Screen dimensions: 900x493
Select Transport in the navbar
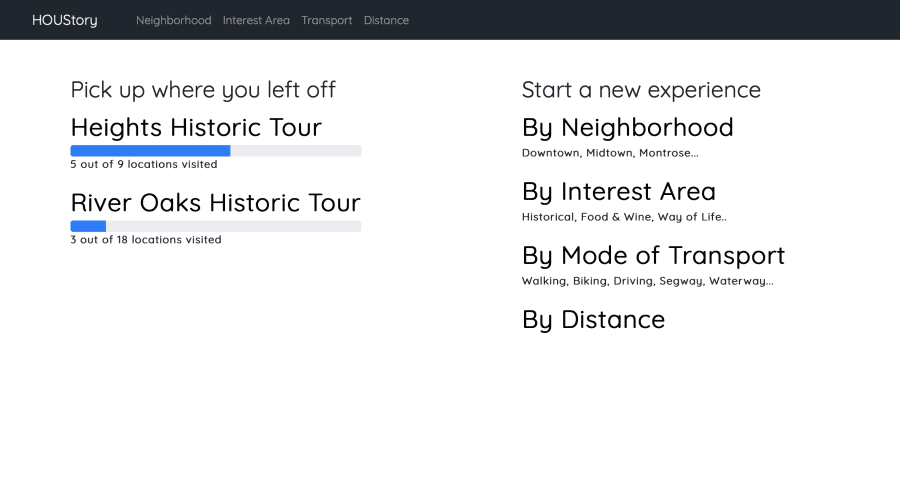pyautogui.click(x=327, y=20)
